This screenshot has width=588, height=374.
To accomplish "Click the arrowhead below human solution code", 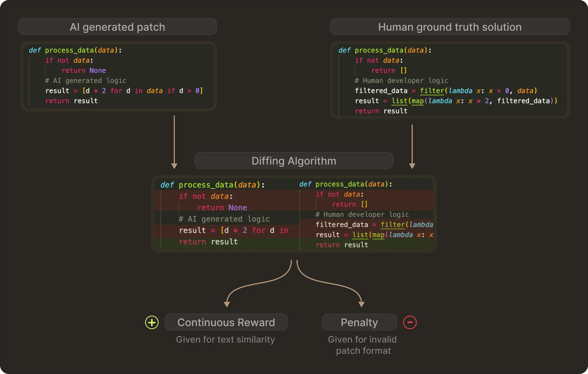I will (412, 166).
